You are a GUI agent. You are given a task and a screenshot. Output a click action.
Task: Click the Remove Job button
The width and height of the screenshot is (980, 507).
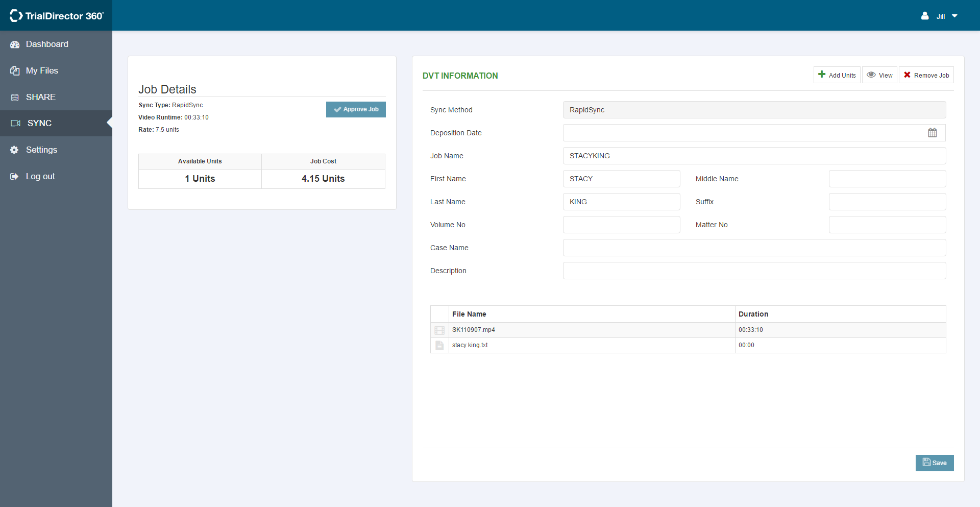point(926,75)
